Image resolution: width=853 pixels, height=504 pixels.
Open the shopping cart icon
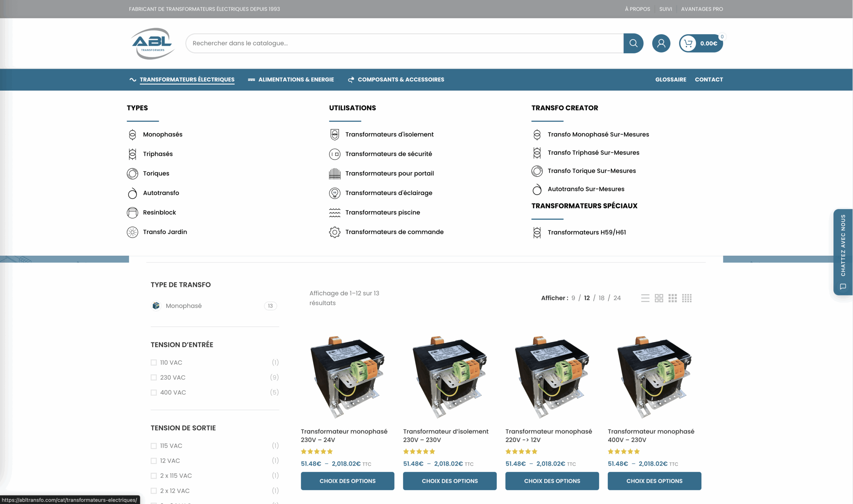(688, 43)
